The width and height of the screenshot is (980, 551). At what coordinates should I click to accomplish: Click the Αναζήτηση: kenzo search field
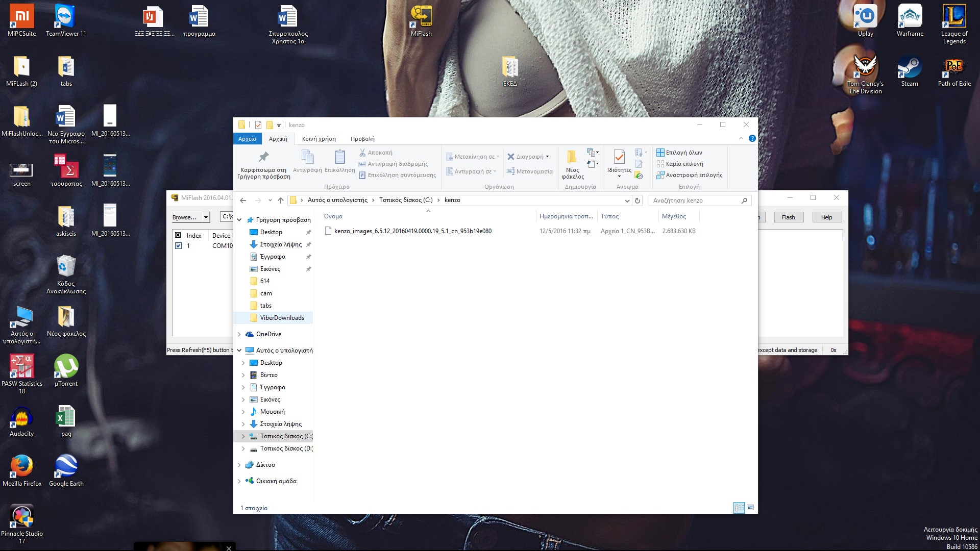pyautogui.click(x=694, y=201)
